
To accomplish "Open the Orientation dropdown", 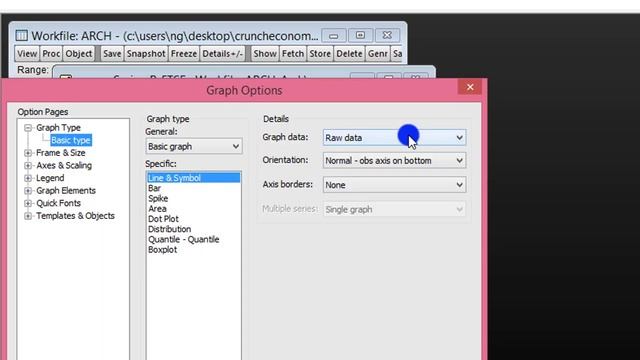I will point(394,161).
